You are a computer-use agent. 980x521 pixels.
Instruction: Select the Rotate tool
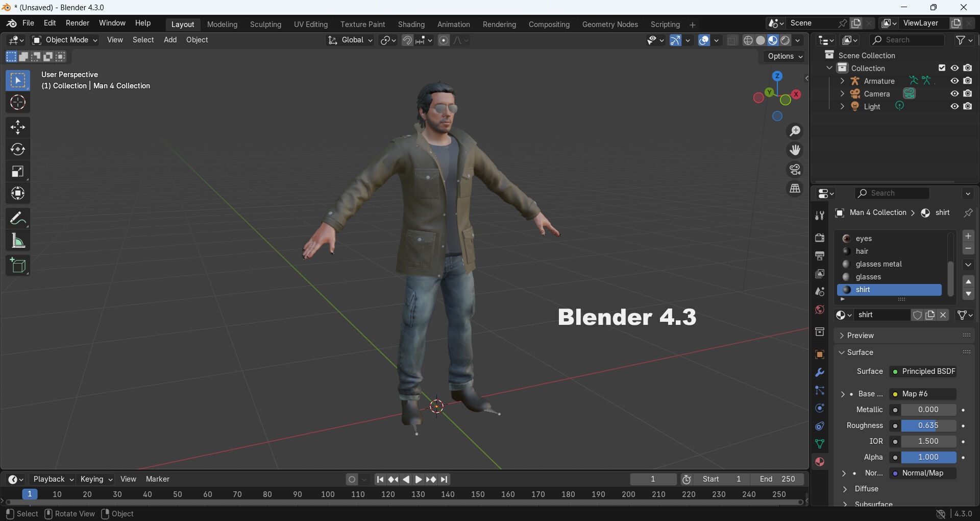pyautogui.click(x=18, y=149)
